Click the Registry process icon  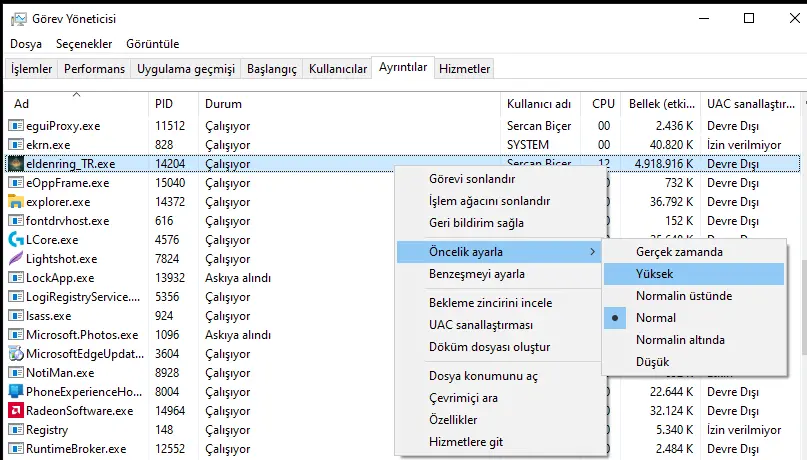tap(16, 430)
